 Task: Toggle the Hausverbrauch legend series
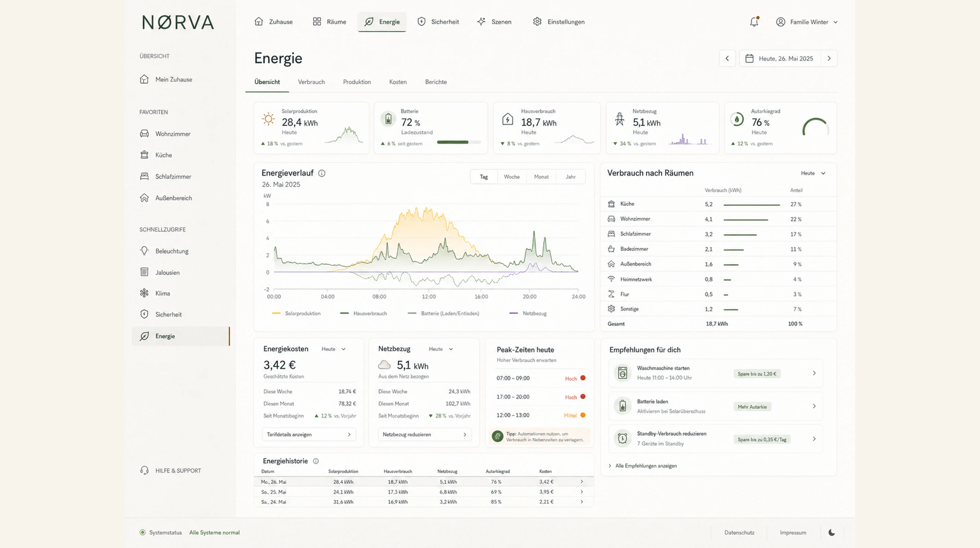[363, 313]
